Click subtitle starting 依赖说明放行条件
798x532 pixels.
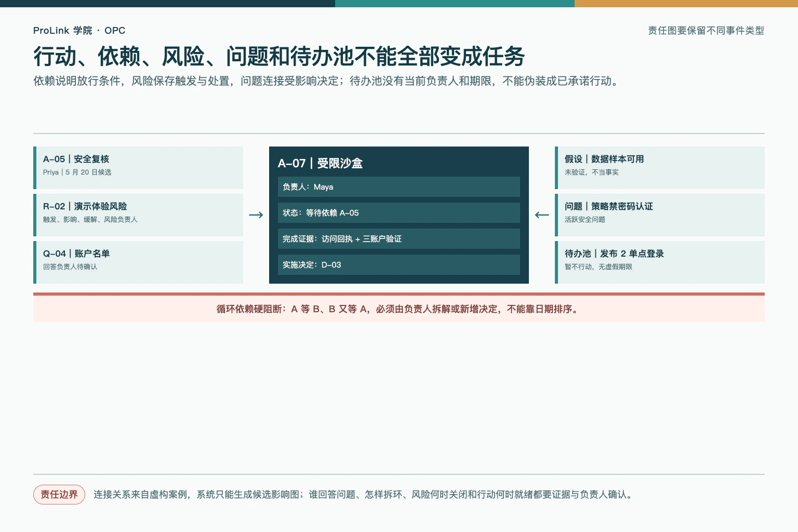click(327, 81)
